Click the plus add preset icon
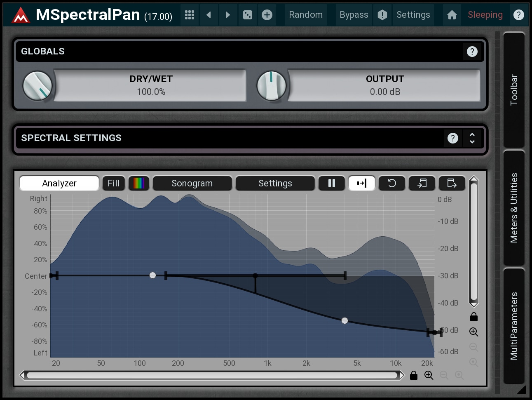 coord(267,15)
